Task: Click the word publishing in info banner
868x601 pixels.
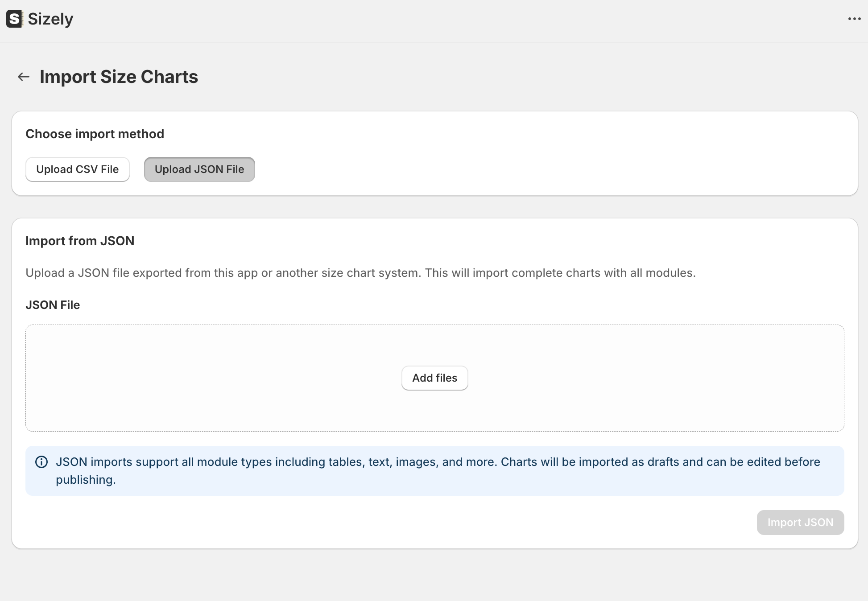Action: 85,480
